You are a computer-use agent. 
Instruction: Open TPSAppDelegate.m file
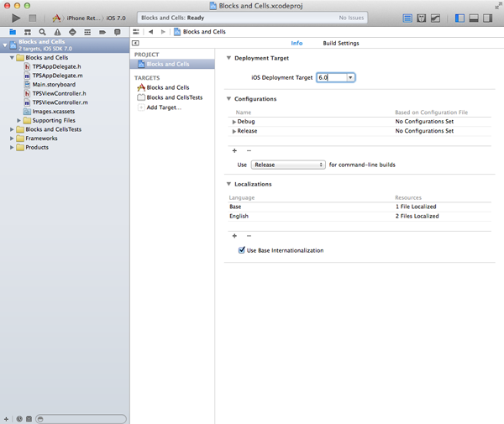[x=57, y=76]
